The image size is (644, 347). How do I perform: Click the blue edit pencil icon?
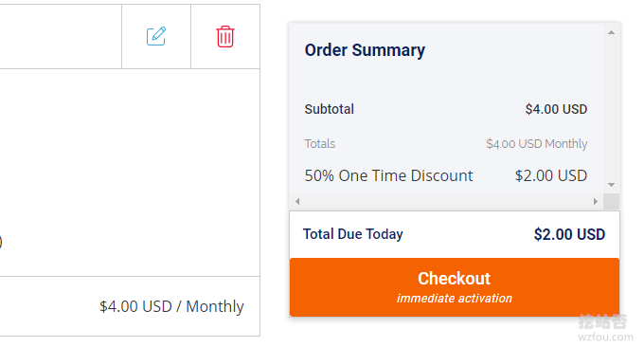coord(156,36)
